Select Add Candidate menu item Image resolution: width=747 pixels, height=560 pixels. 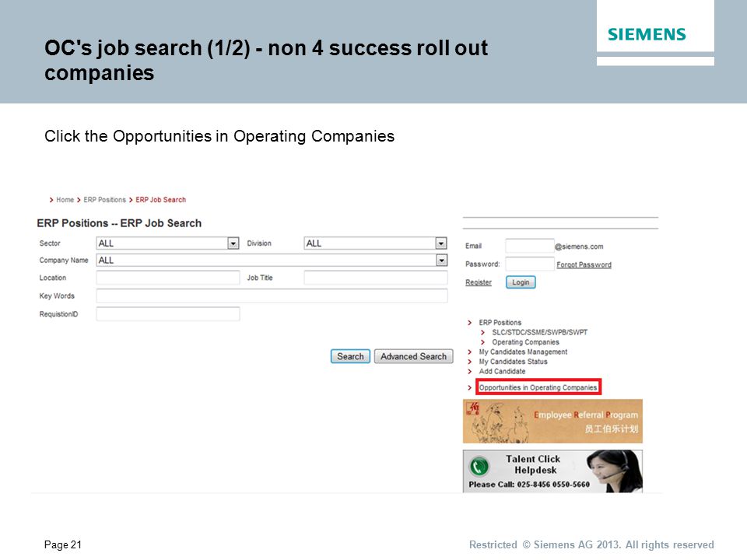pos(502,372)
